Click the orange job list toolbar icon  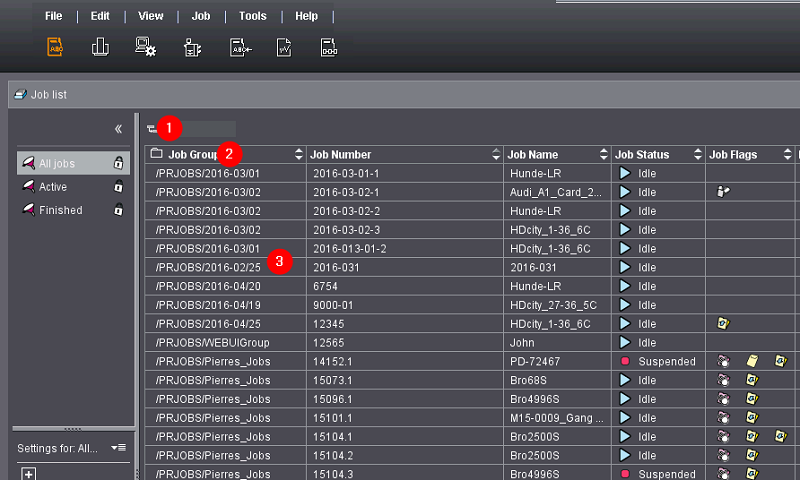[x=55, y=47]
